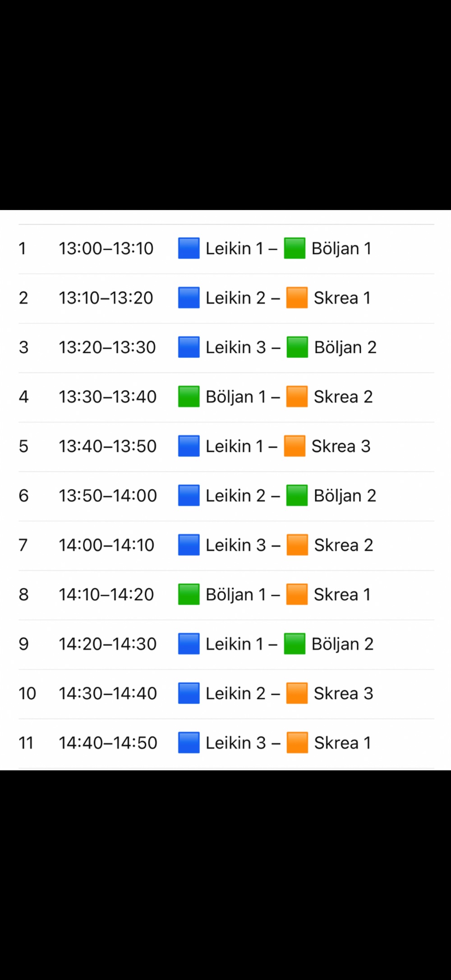Viewport: 451px width, 980px height.
Task: Tap Böljan 2 in match 3
Action: point(345,347)
